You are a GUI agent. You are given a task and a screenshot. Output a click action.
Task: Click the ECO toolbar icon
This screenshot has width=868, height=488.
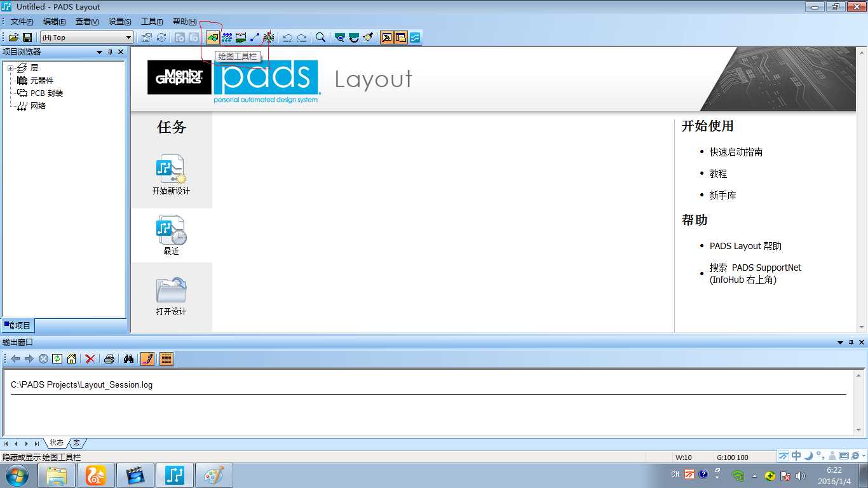coord(255,37)
